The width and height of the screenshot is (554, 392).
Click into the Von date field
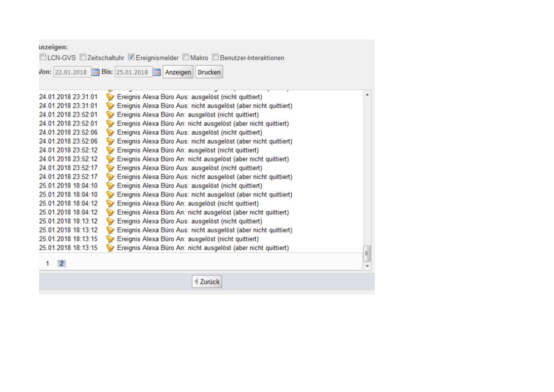pos(72,73)
